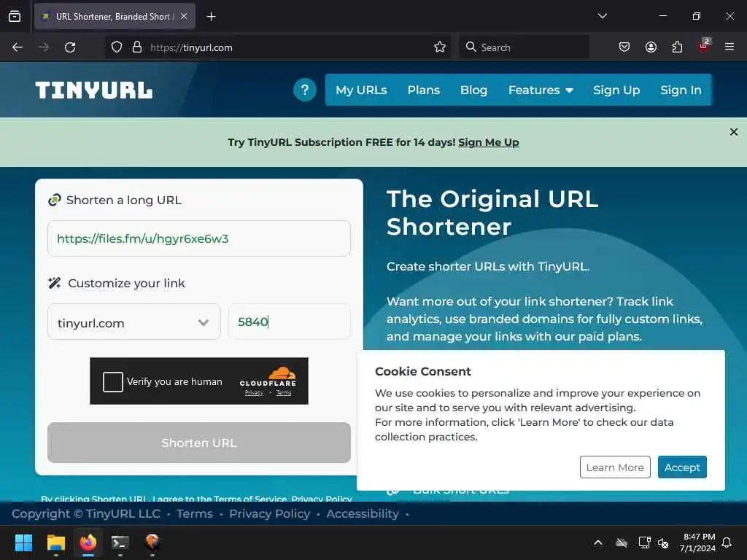The width and height of the screenshot is (747, 560).
Task: Click the network display tray icon
Action: [x=644, y=542]
